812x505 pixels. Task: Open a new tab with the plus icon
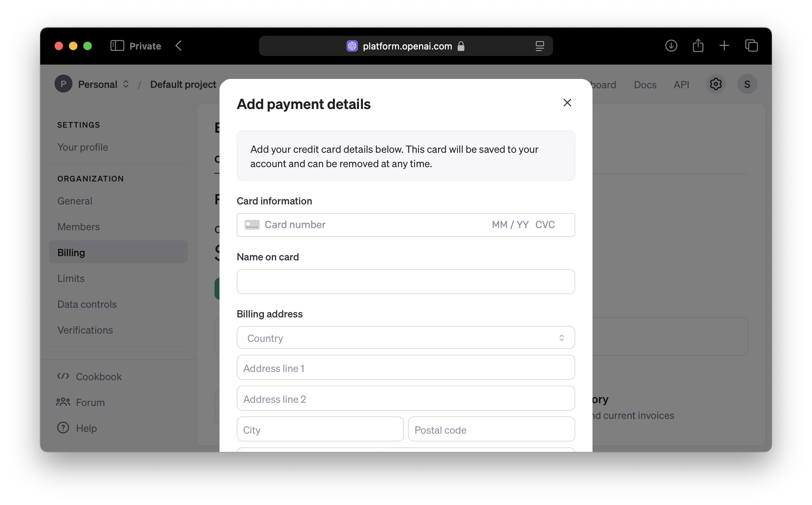pyautogui.click(x=724, y=46)
